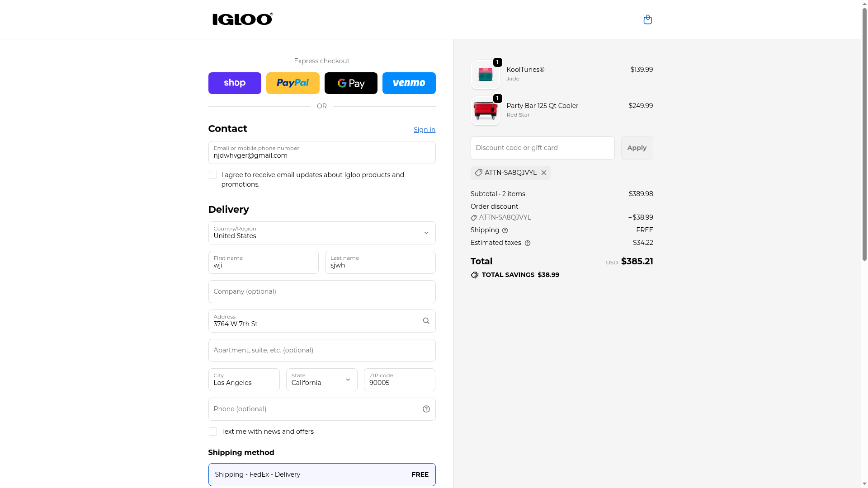Agree to receive Igloo email updates
The width and height of the screenshot is (868, 488).
[x=213, y=175]
